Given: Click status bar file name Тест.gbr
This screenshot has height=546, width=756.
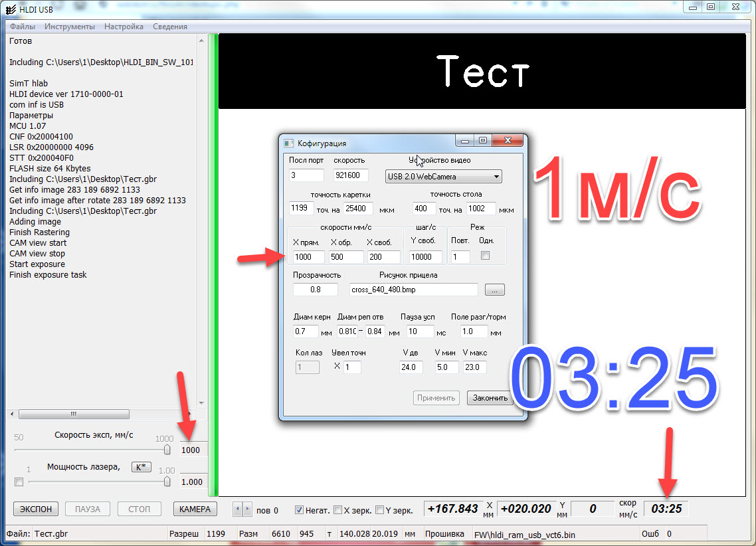Looking at the screenshot, I should click(x=51, y=533).
